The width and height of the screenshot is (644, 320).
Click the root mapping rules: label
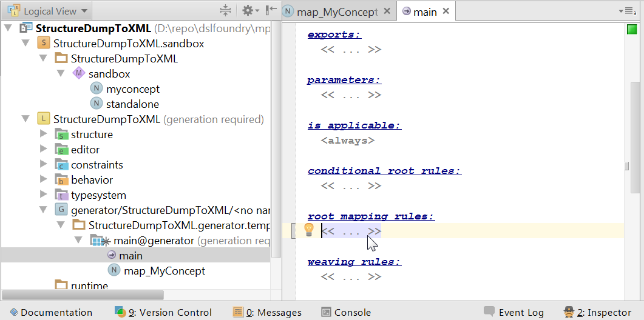coord(371,216)
